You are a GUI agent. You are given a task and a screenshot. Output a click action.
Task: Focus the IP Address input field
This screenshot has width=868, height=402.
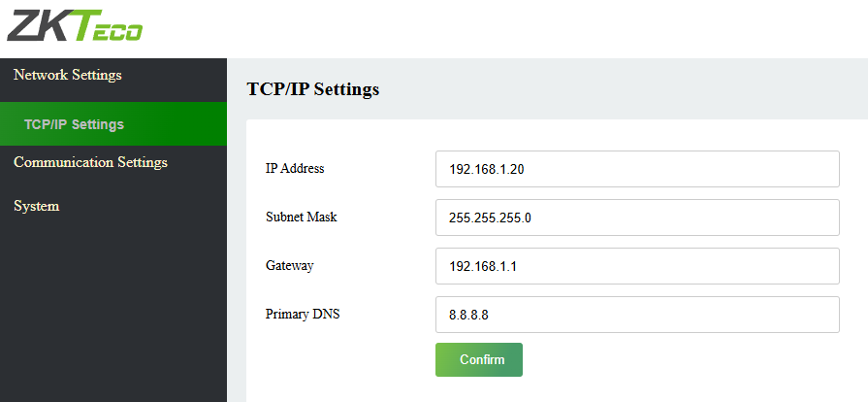(636, 169)
